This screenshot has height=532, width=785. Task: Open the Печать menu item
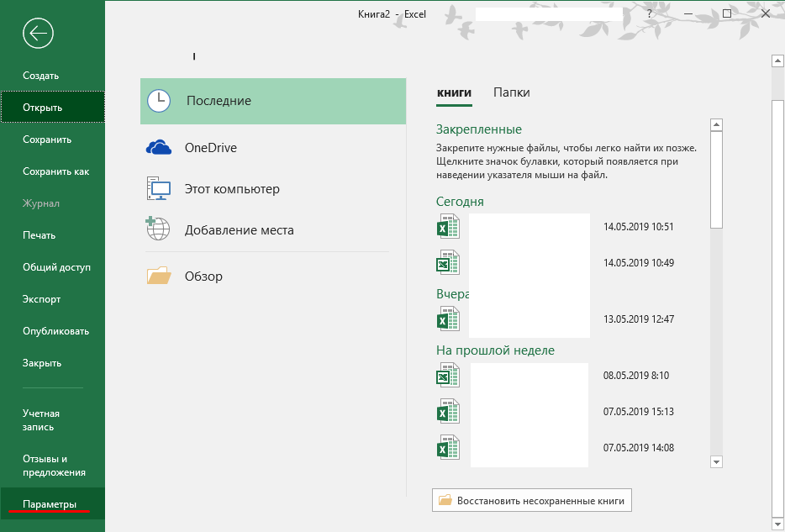tap(40, 235)
